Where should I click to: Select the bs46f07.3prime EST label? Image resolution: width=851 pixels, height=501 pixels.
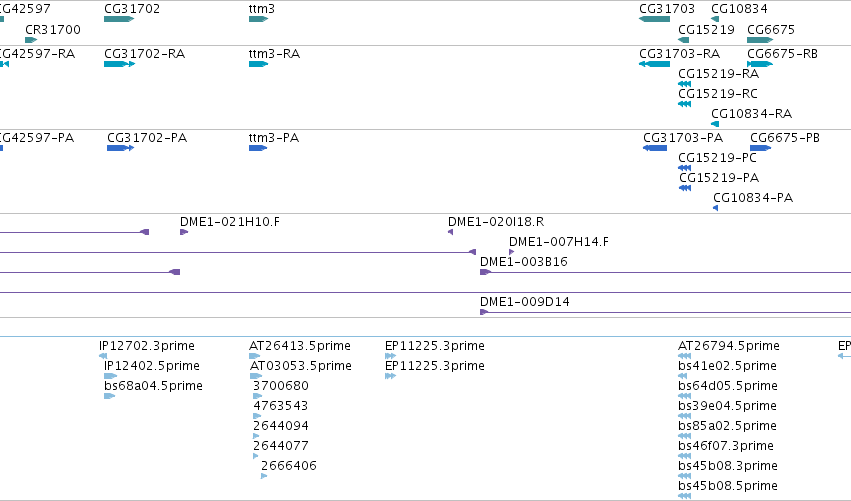tap(726, 446)
